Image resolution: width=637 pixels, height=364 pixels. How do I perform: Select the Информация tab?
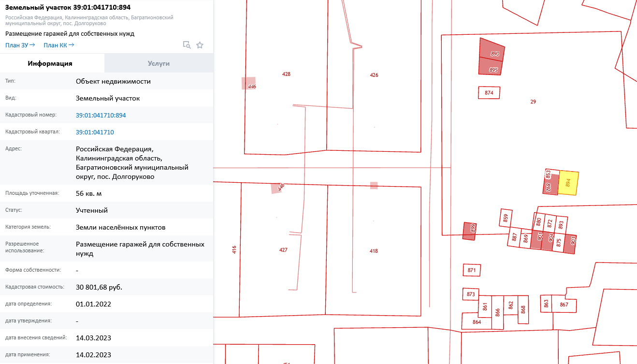coord(50,63)
